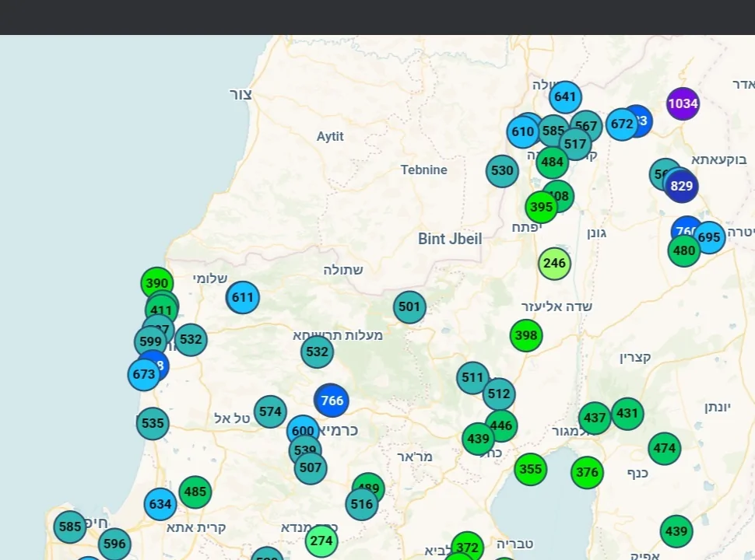Select the 695 light blue marker
The image size is (755, 560).
710,237
